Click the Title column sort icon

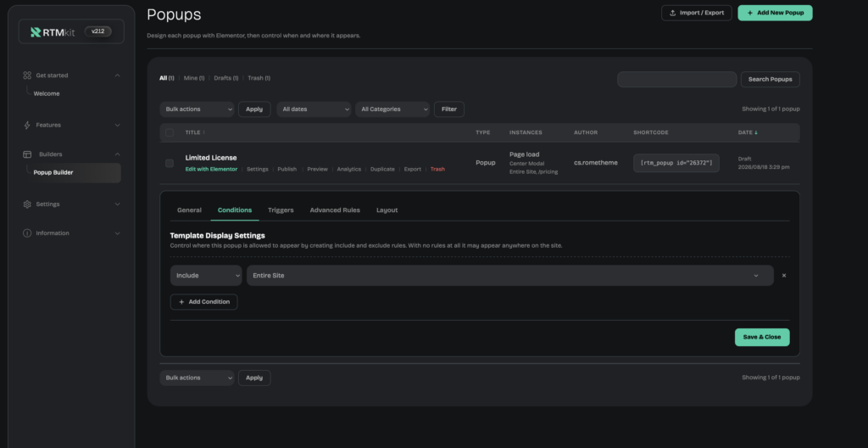click(x=203, y=132)
